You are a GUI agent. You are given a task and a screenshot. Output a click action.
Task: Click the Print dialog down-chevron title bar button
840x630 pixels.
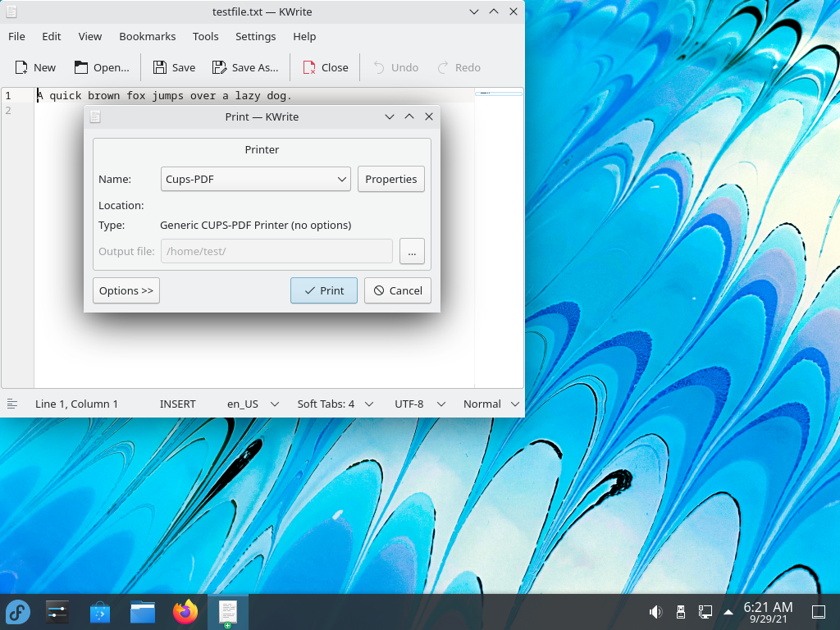pos(390,116)
